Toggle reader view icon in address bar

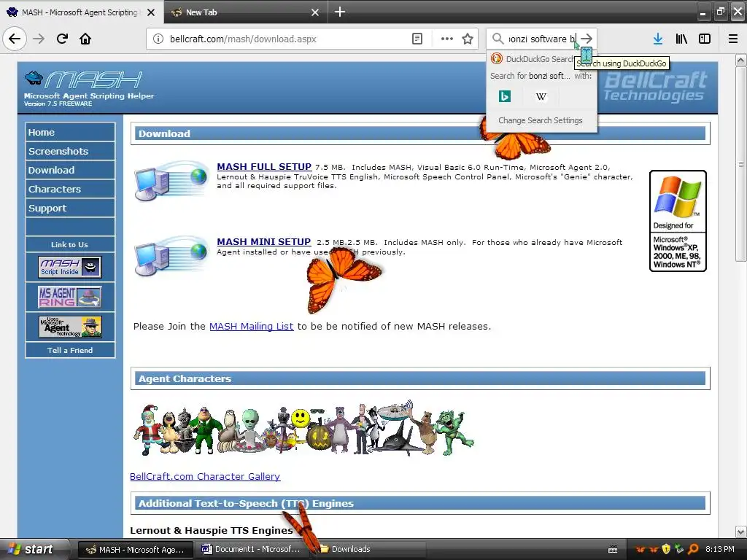click(x=417, y=39)
